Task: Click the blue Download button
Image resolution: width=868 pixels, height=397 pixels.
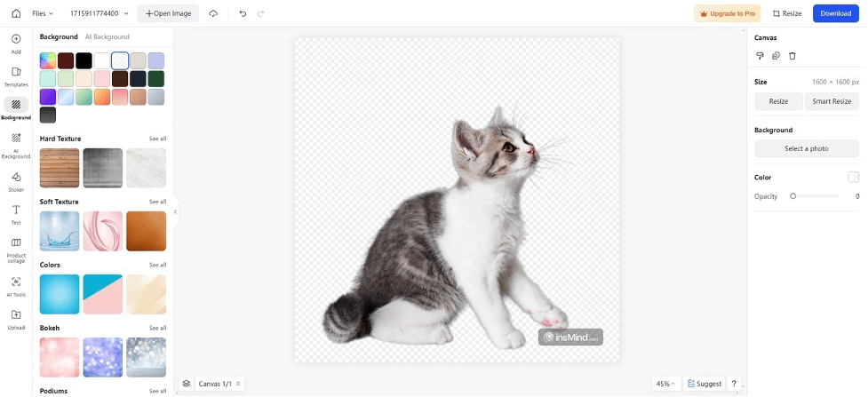Action: tap(835, 13)
